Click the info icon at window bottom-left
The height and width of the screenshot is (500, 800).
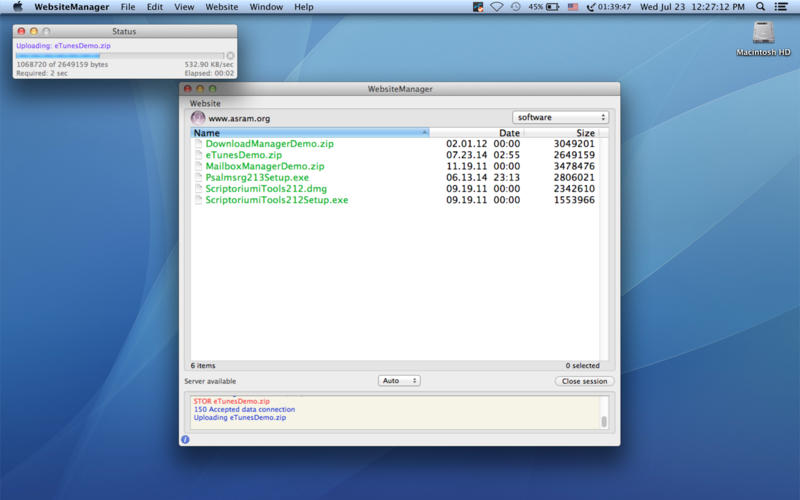(x=185, y=439)
